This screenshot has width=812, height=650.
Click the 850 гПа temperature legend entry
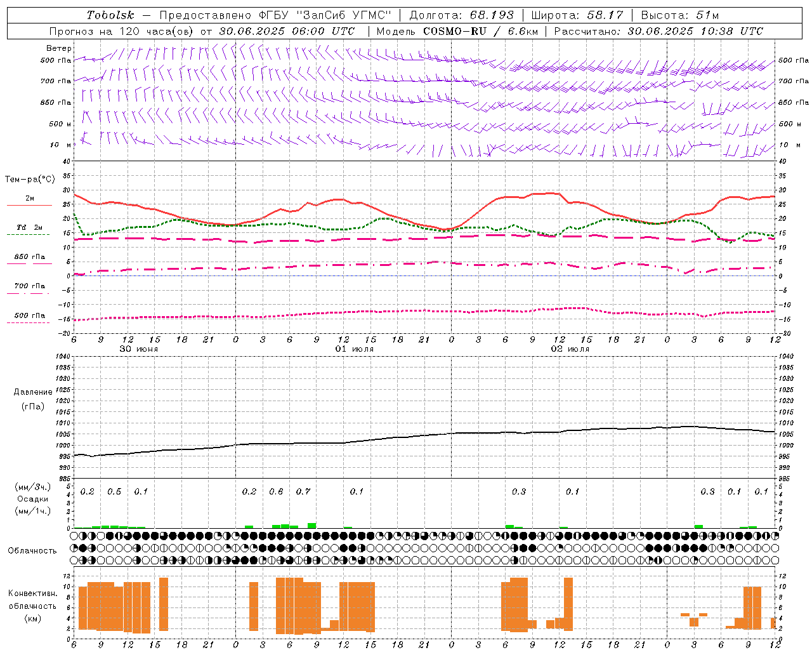pos(30,257)
